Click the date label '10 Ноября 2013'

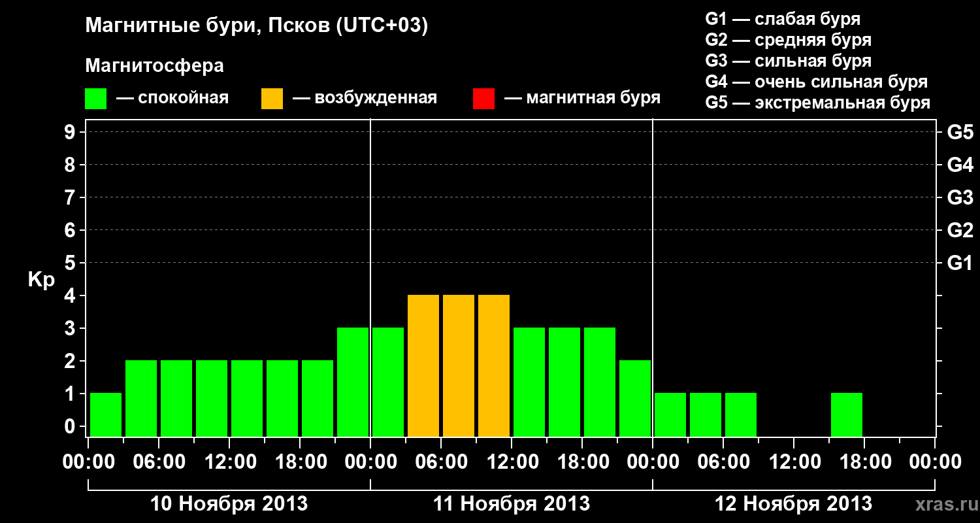tap(229, 504)
